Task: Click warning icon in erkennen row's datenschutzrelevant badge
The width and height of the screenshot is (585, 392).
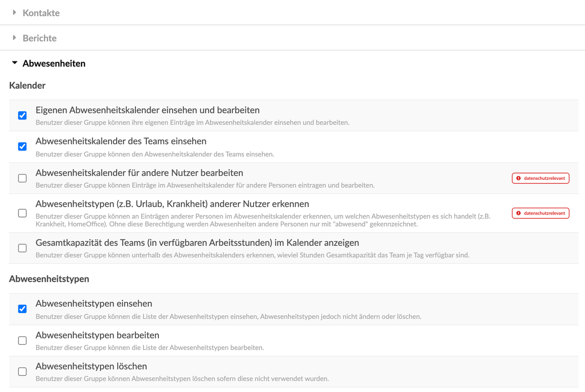Action: click(x=519, y=213)
